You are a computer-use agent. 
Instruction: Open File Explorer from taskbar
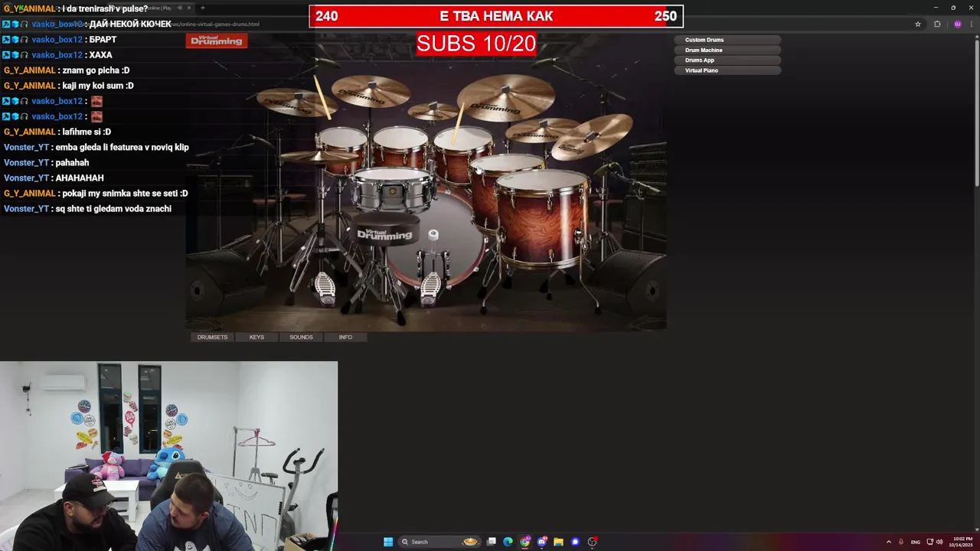tap(559, 542)
